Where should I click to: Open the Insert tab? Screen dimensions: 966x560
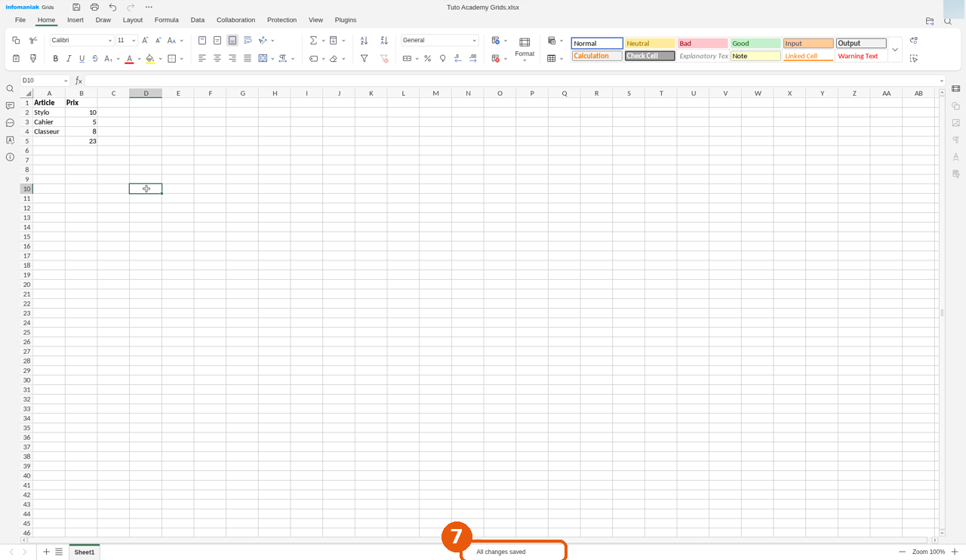pos(75,20)
